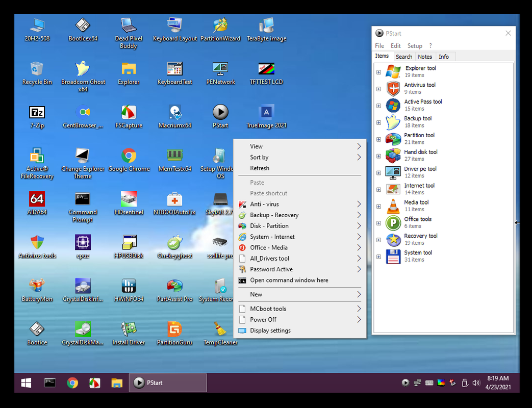This screenshot has width=532, height=408.
Task: Open the PStart help question mark menu
Action: (430, 46)
